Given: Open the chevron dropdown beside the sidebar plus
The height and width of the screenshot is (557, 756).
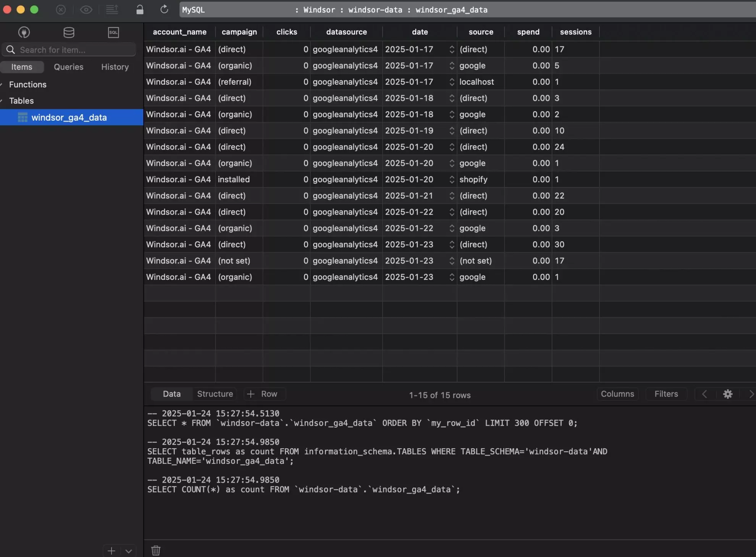Looking at the screenshot, I should click(129, 551).
